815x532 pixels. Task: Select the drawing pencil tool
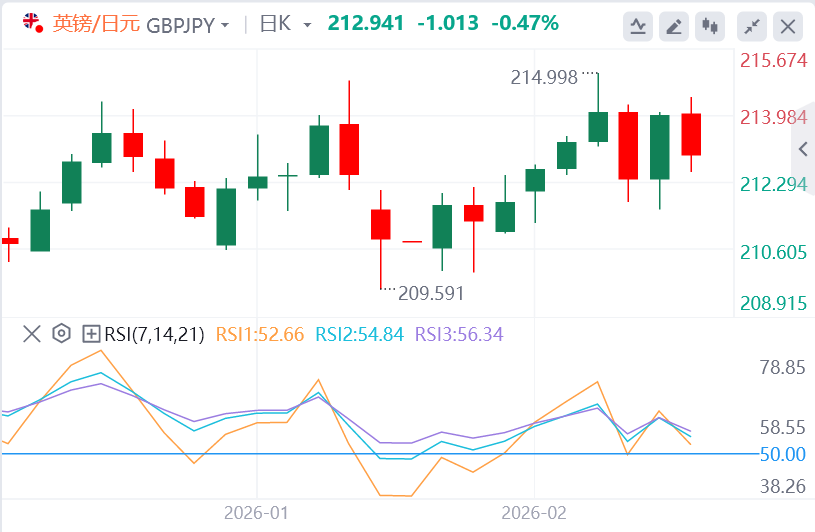pyautogui.click(x=675, y=26)
